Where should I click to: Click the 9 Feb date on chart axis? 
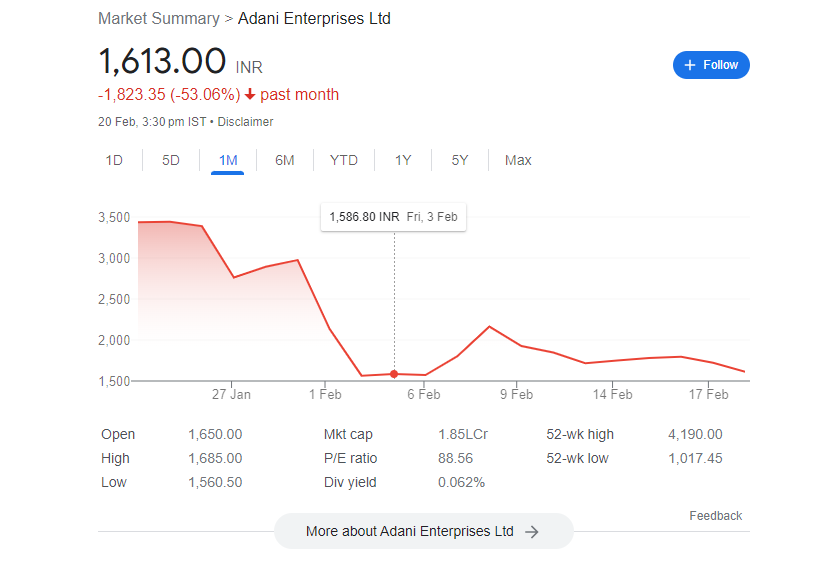[x=516, y=395]
